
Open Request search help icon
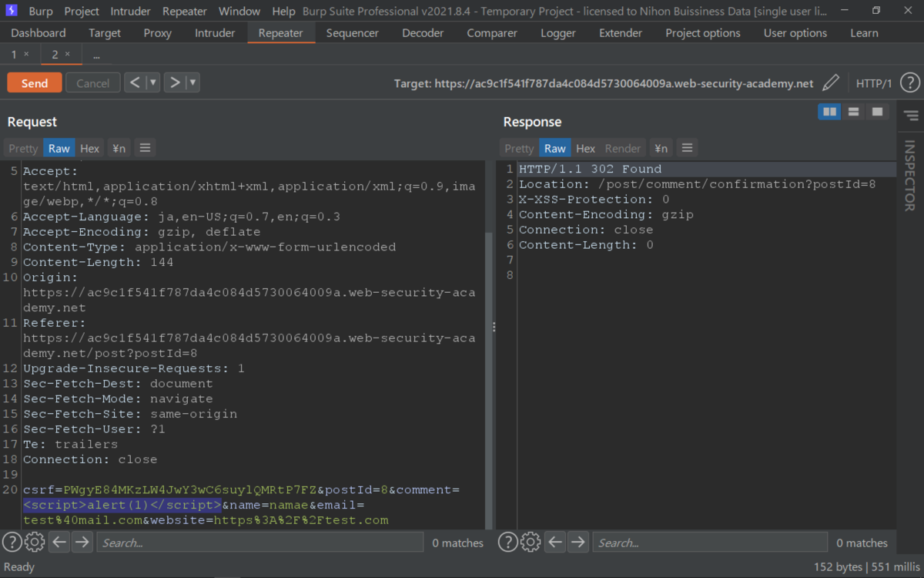tap(12, 543)
